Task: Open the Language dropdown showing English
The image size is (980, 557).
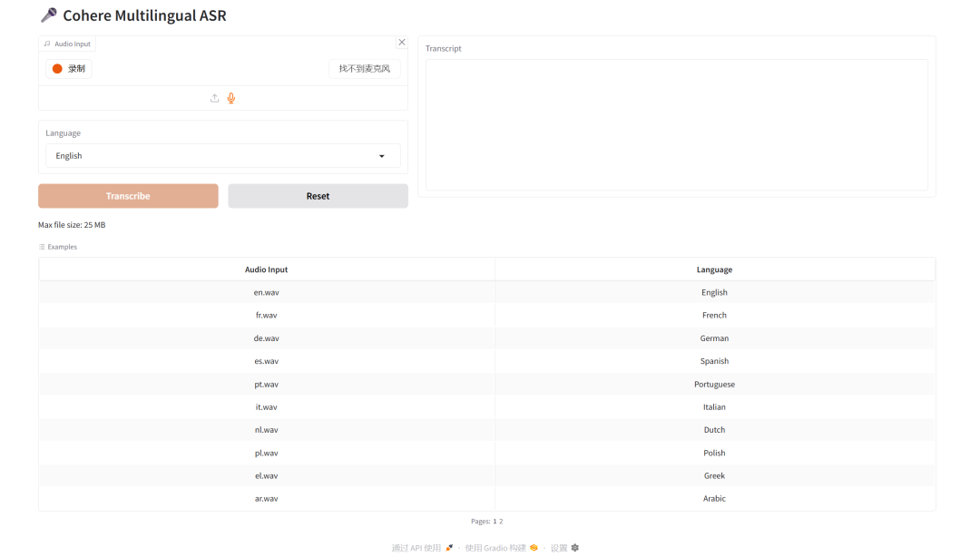Action: tap(223, 156)
